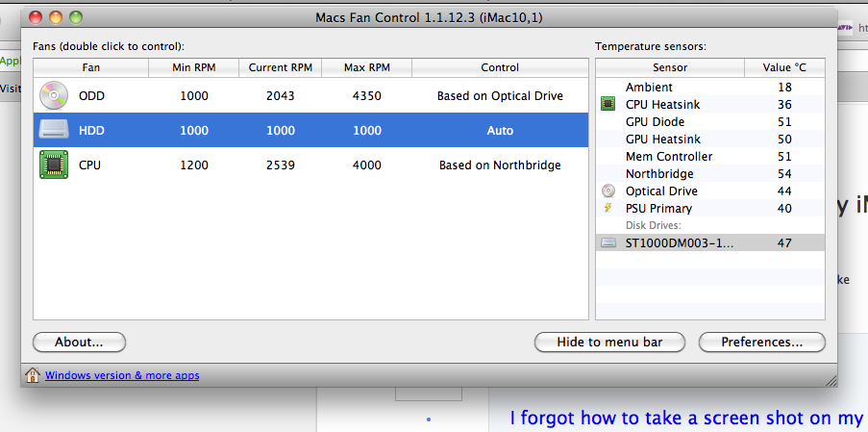Select the CPU Heatsink sensor name
Image resolution: width=868 pixels, height=432 pixels.
point(662,104)
